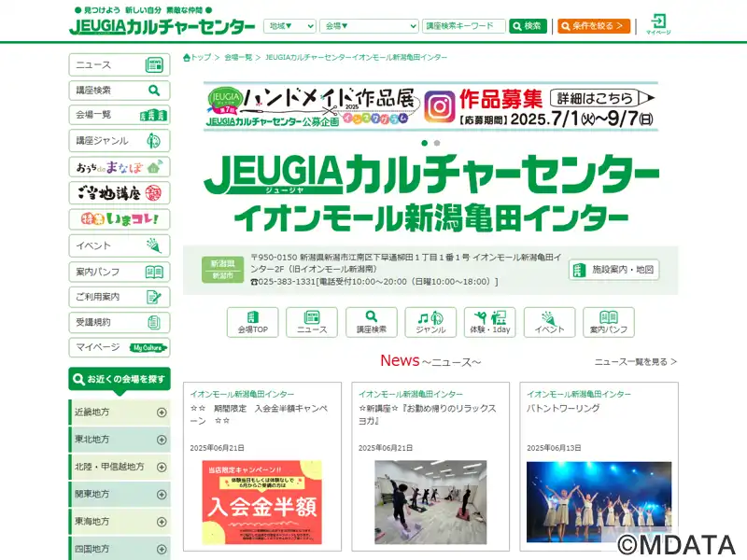Click the 新潟県 新潟市 location tag

(222, 270)
